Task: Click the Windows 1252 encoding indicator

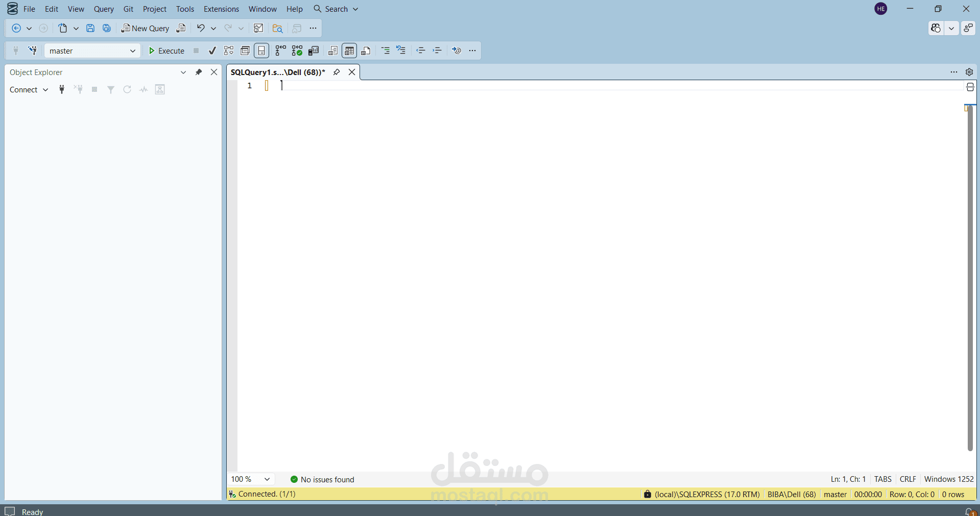Action: (x=949, y=479)
